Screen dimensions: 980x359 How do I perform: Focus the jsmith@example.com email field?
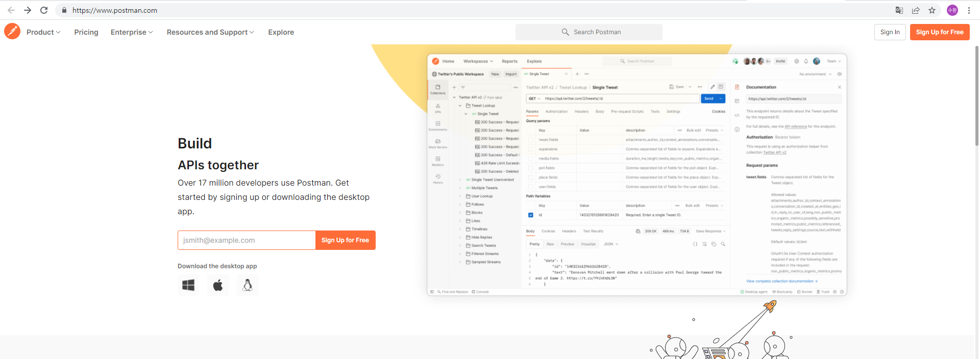click(x=247, y=240)
